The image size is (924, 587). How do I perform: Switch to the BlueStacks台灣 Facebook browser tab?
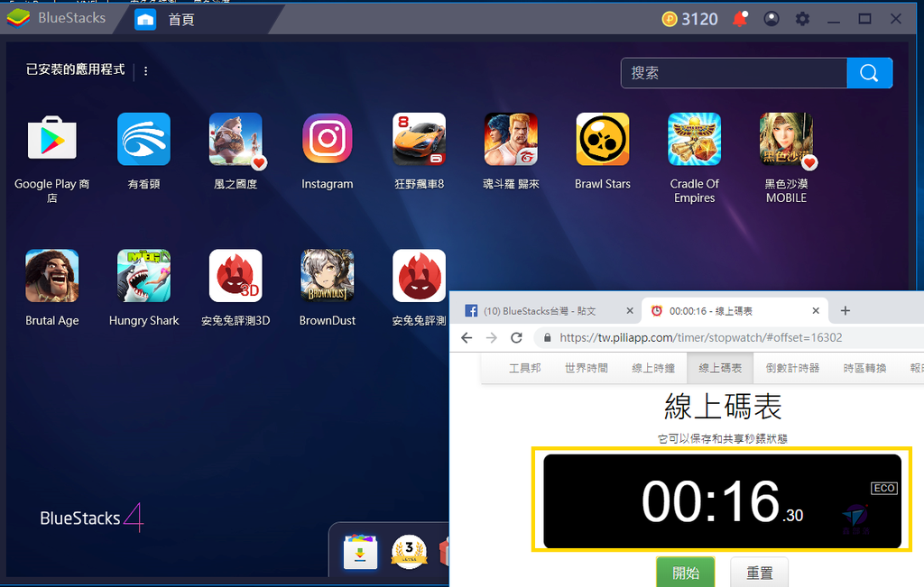[x=541, y=311]
